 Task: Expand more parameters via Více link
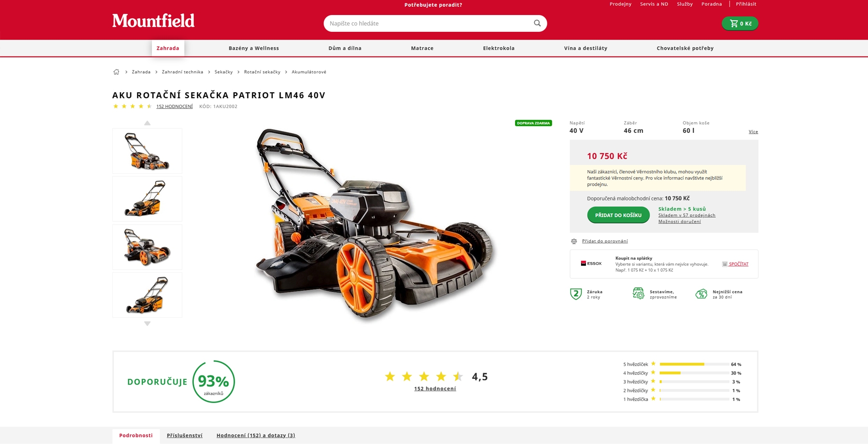pos(753,132)
